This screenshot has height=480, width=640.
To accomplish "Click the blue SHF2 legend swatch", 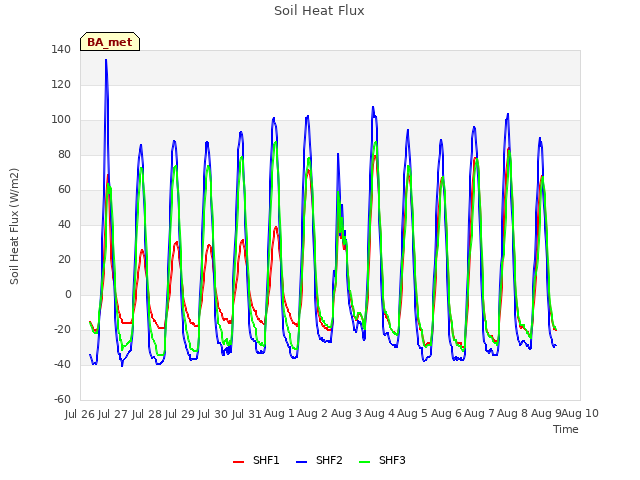I will (x=301, y=462).
